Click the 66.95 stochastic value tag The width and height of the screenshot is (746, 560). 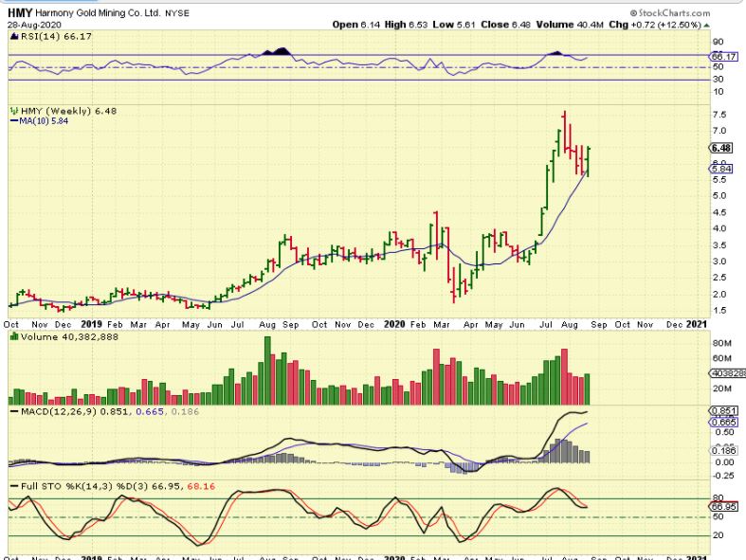723,507
